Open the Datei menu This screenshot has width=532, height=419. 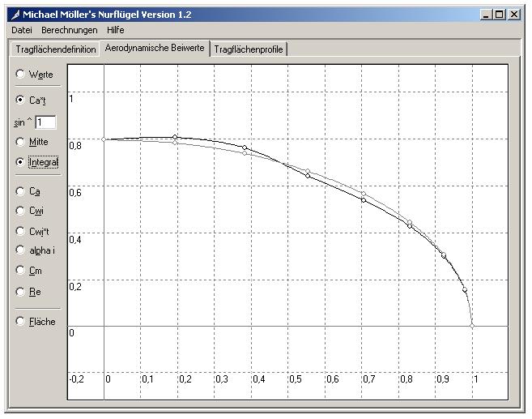pos(22,30)
